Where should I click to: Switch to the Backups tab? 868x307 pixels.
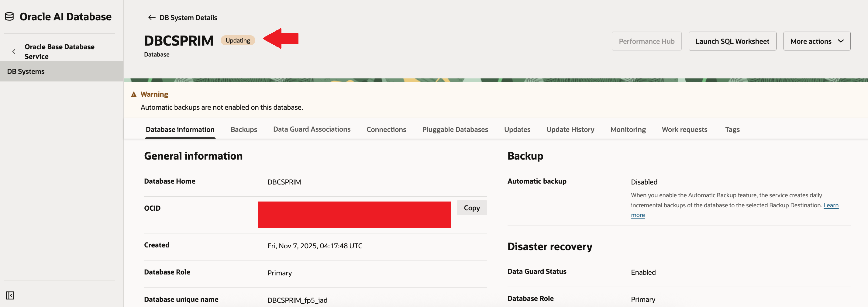coord(244,129)
